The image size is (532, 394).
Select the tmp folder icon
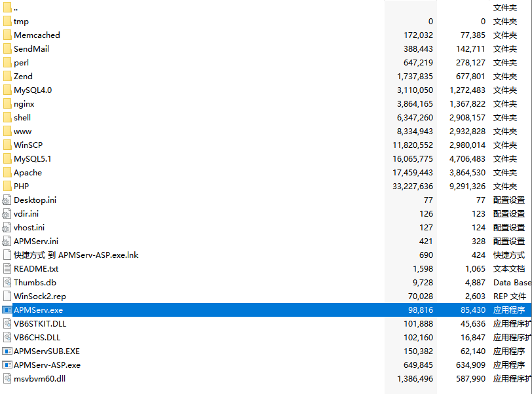click(x=7, y=22)
